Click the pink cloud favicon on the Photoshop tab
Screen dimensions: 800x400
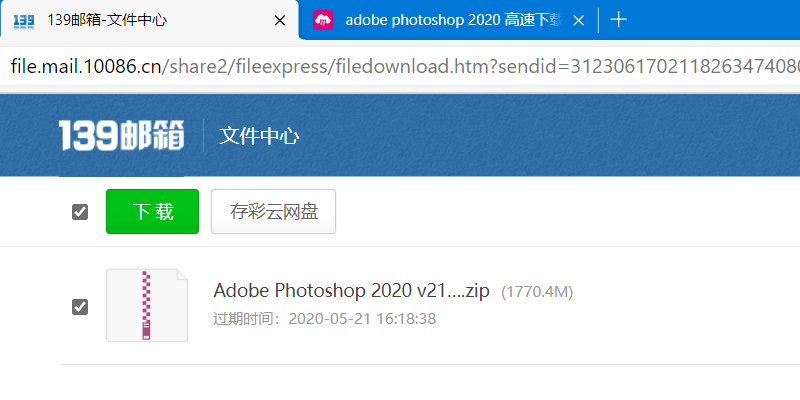[323, 20]
